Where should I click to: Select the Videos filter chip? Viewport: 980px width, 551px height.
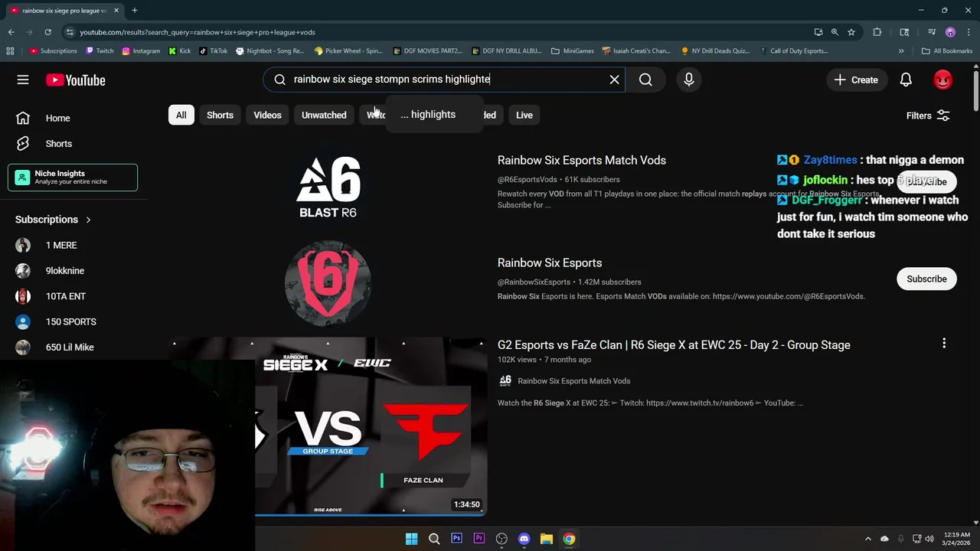coord(267,115)
